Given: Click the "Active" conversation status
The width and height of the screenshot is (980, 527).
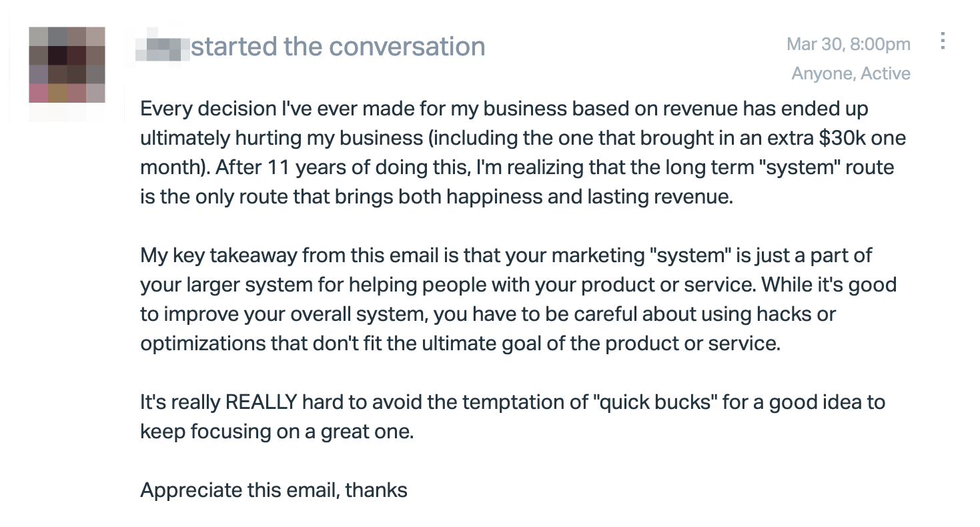Looking at the screenshot, I should 885,73.
